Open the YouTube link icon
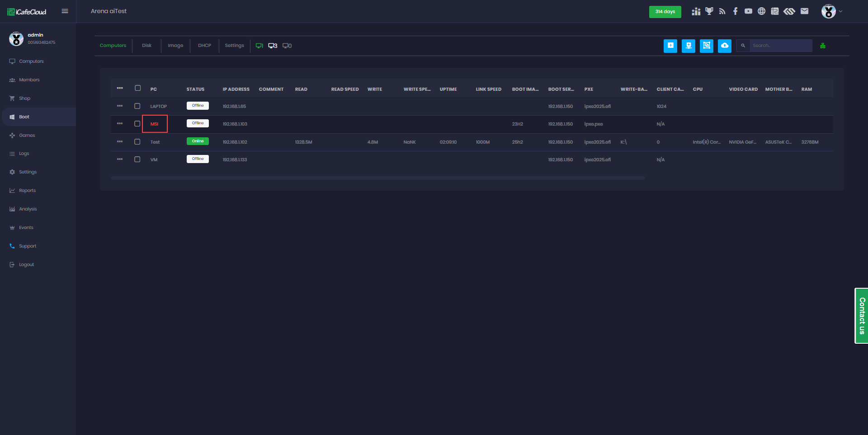The width and height of the screenshot is (868, 435). (x=748, y=11)
